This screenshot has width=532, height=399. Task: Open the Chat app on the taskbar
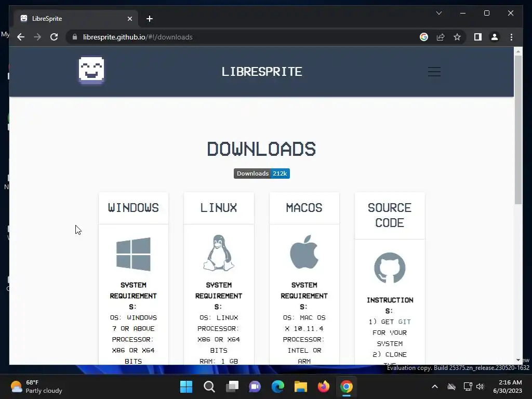click(255, 387)
